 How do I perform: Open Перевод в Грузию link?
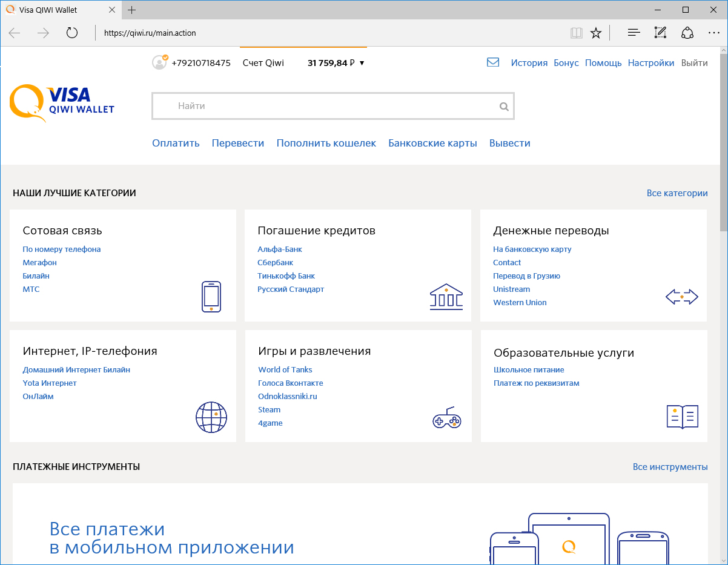tap(527, 276)
